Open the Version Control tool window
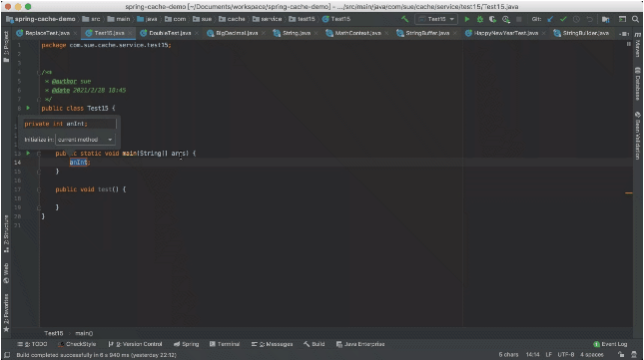 (x=135, y=344)
